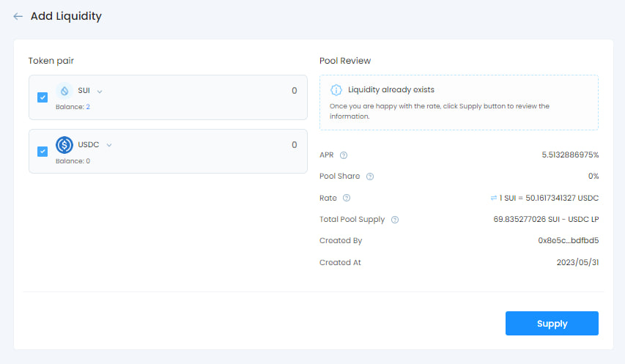Click the Supply button

(552, 324)
